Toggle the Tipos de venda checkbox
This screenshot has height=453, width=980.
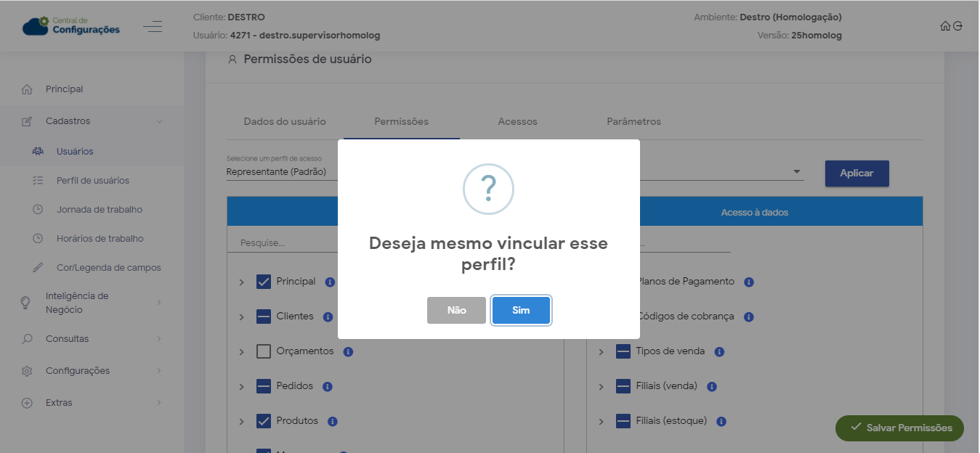tap(623, 351)
